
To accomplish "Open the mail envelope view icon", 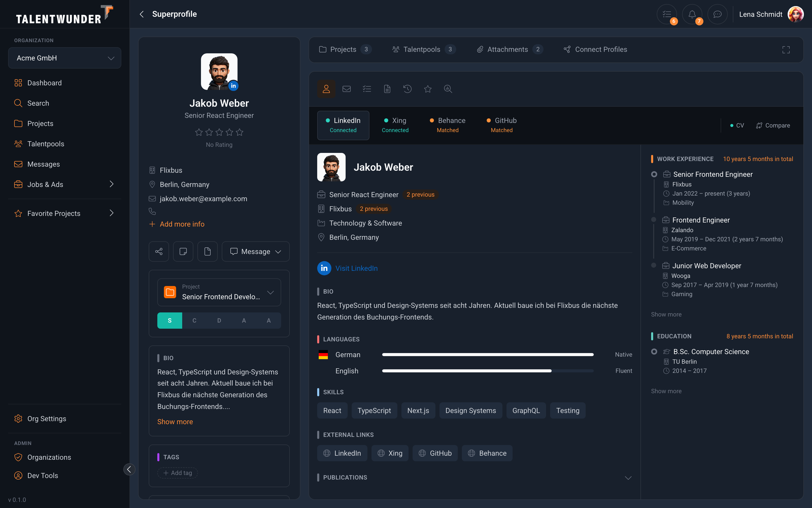I will tap(347, 89).
